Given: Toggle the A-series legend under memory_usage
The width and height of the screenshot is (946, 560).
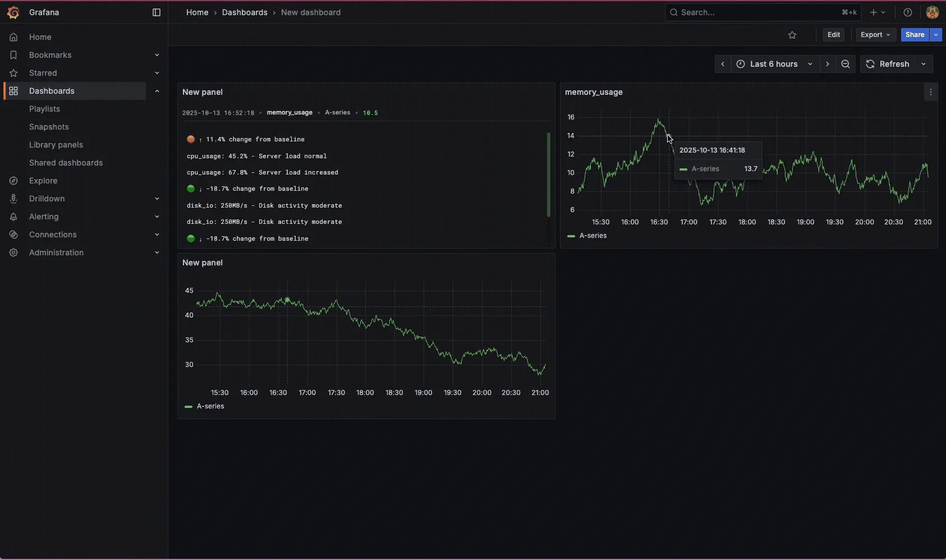Looking at the screenshot, I should tap(589, 236).
